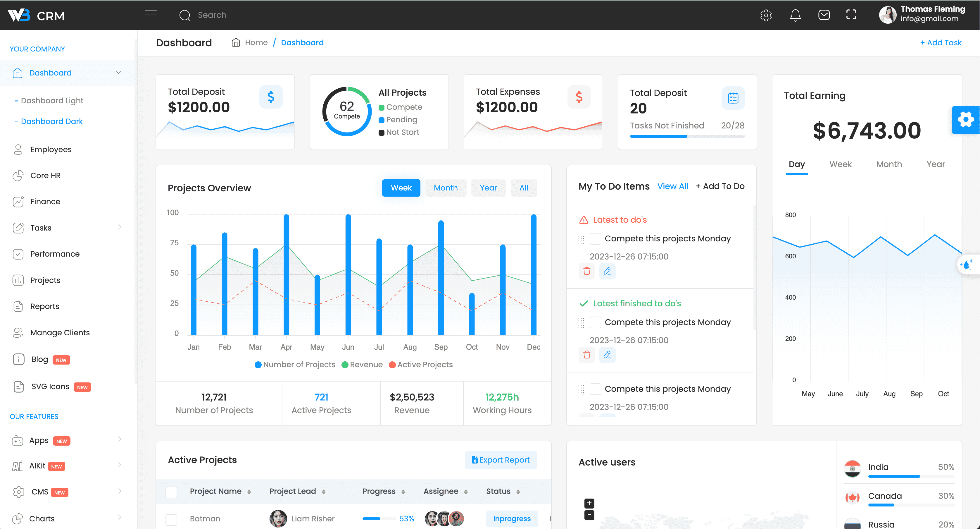
Task: Show Projects Overview by Month
Action: click(x=446, y=188)
